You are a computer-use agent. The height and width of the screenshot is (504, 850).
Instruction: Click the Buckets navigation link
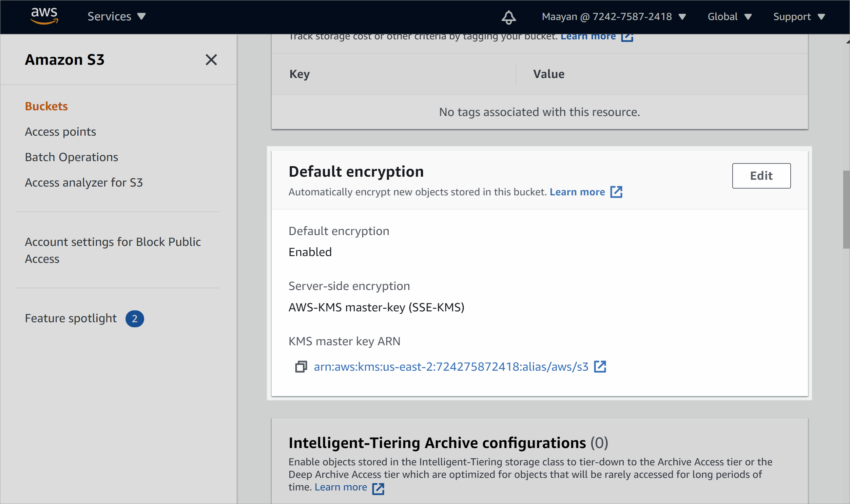[x=45, y=106]
